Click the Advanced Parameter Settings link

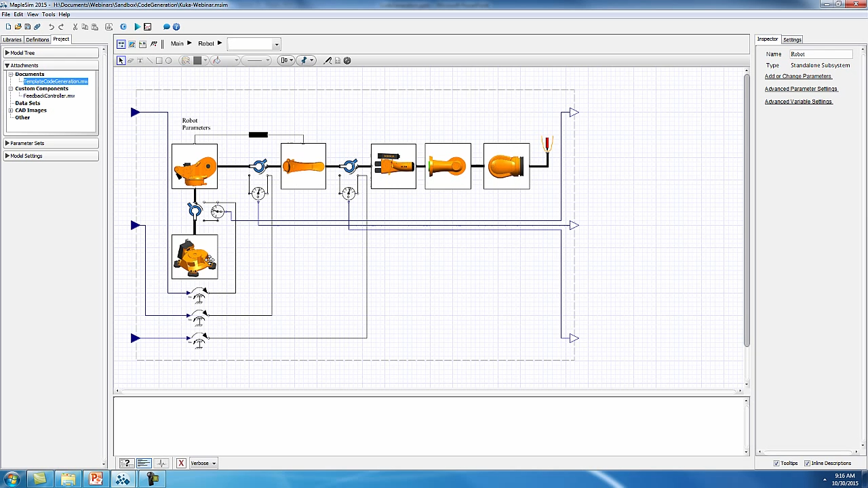tap(802, 89)
